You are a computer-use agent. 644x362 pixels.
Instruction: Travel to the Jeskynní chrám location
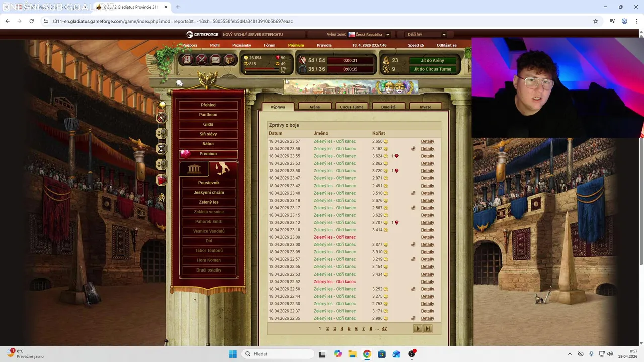[209, 192]
